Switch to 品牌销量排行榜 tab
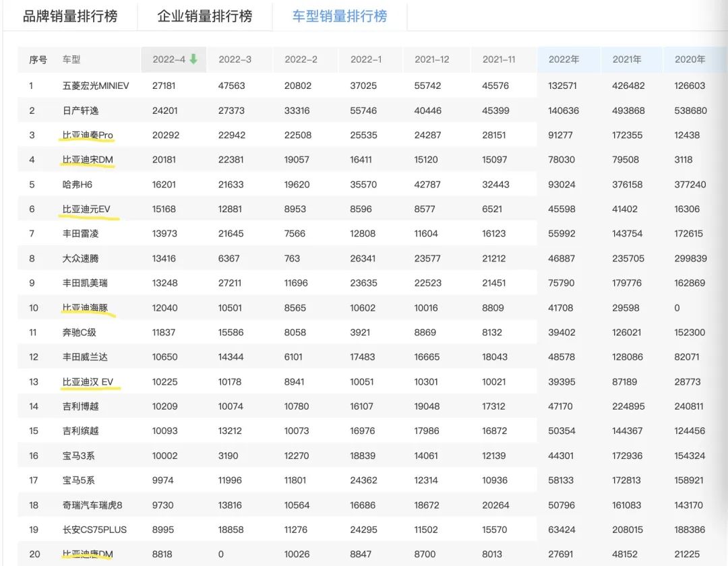This screenshot has height=566, width=728. [x=70, y=16]
